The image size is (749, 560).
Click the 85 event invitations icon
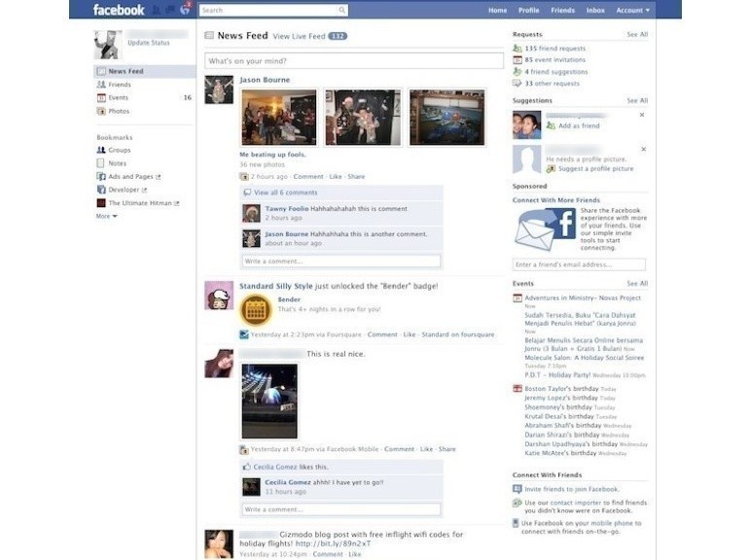pyautogui.click(x=517, y=60)
